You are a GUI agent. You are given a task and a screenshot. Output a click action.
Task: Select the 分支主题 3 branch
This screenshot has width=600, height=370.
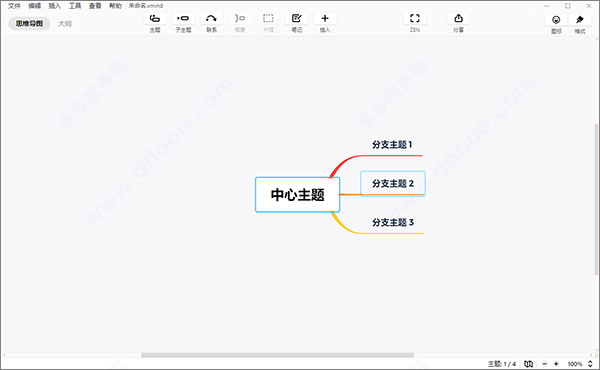point(393,222)
